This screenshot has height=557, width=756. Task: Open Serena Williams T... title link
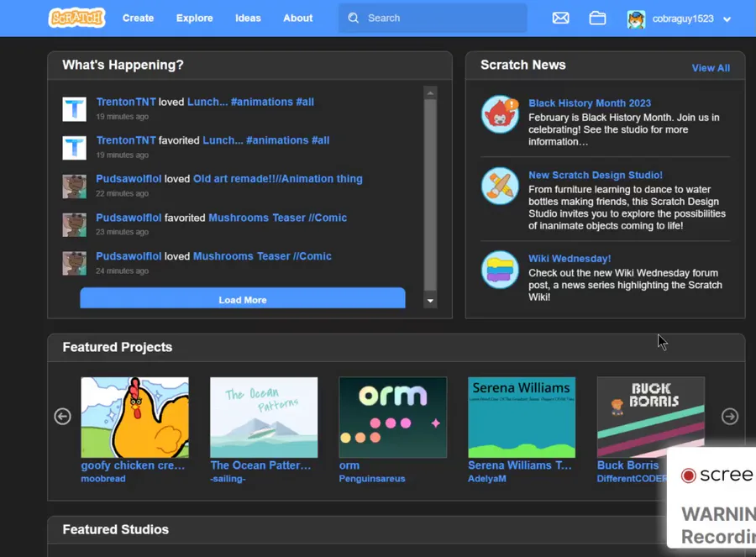520,465
